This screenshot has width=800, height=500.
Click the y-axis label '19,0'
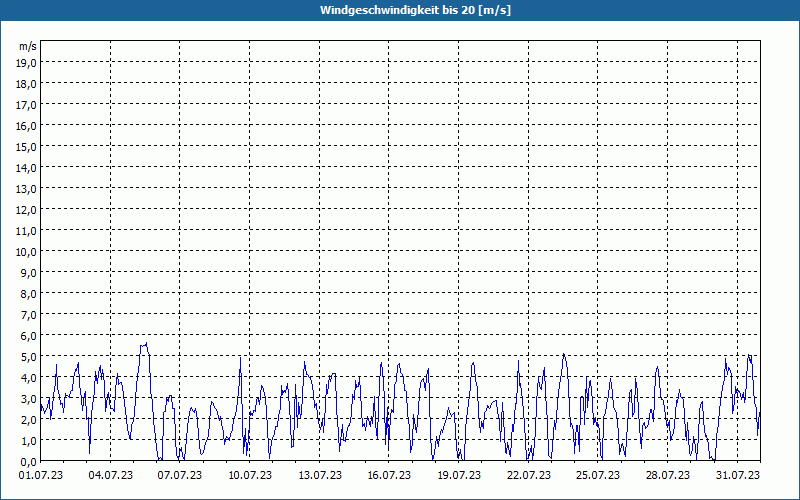(27, 62)
